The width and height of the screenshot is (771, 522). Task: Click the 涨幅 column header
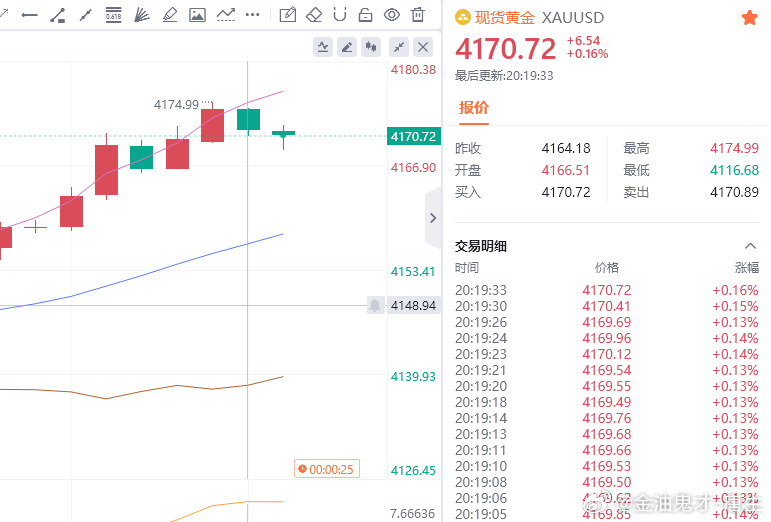click(747, 268)
